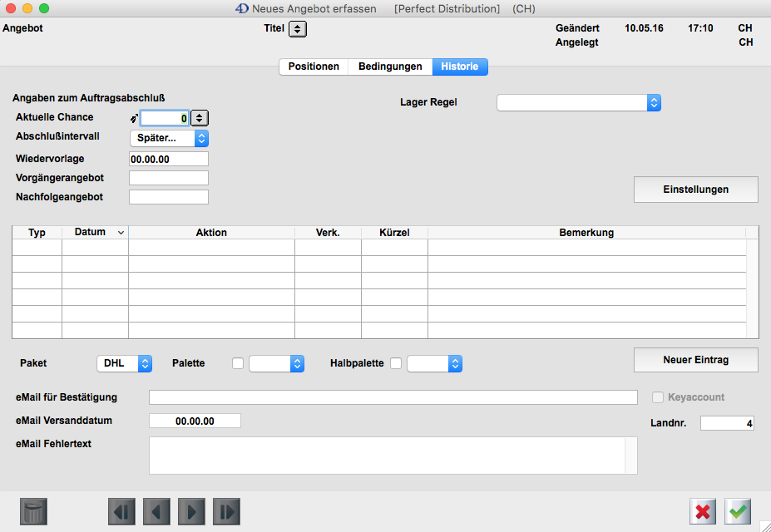Adjust the Aktuelle Chance stepper
This screenshot has width=771, height=532.
pos(200,119)
